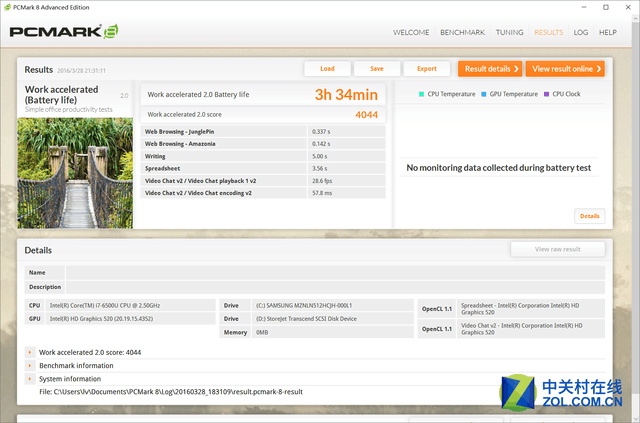
Task: Expand Work accelerated 2.0 score row
Action: [30, 352]
